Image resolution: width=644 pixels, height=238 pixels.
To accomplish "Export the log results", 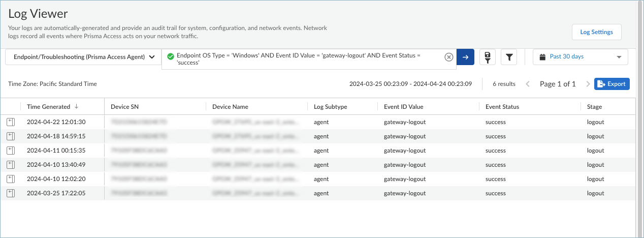I will [x=611, y=84].
